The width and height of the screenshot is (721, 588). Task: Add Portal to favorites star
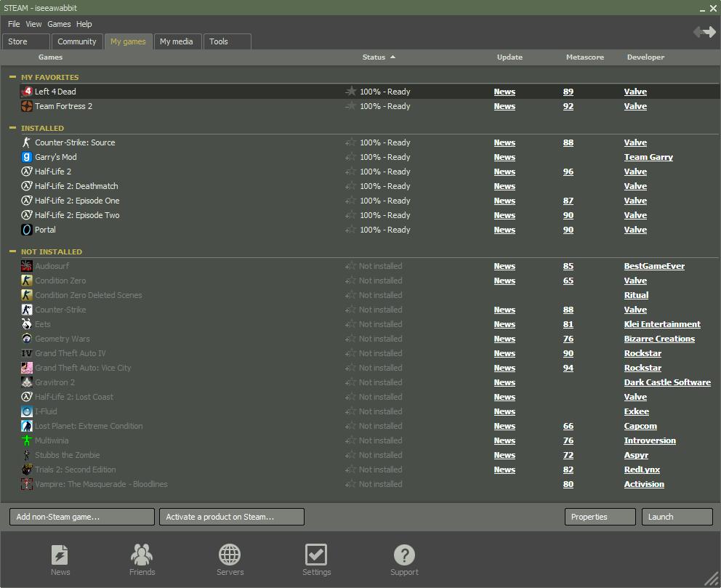pos(351,230)
